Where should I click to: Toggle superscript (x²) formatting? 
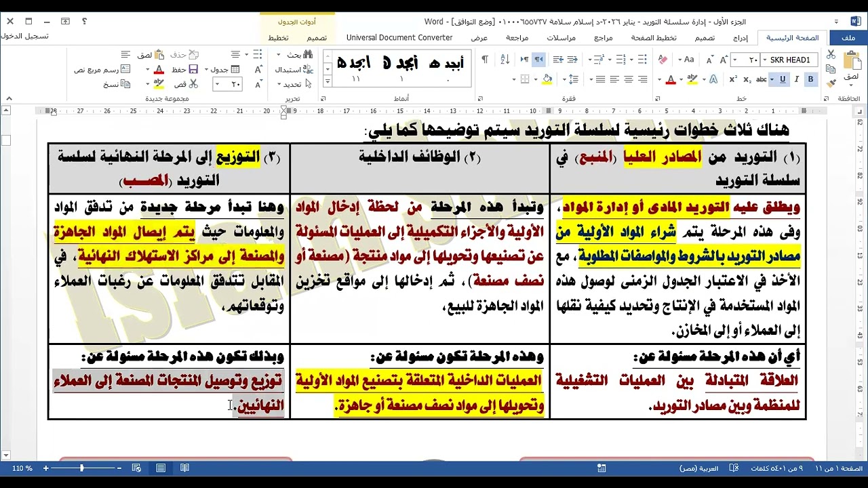[x=733, y=79]
